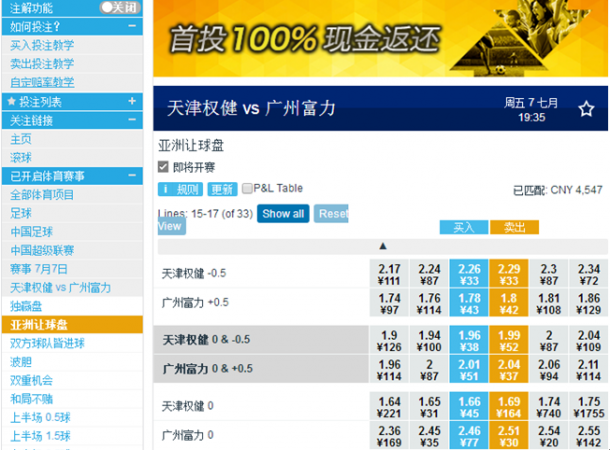This screenshot has height=450, width=610.
Task: Sell 广州富力 +0.5 at 1.8
Action: 509,303
